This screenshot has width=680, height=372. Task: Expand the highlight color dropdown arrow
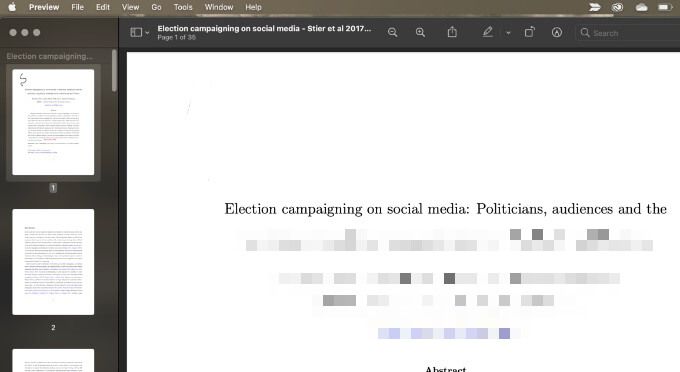click(508, 33)
